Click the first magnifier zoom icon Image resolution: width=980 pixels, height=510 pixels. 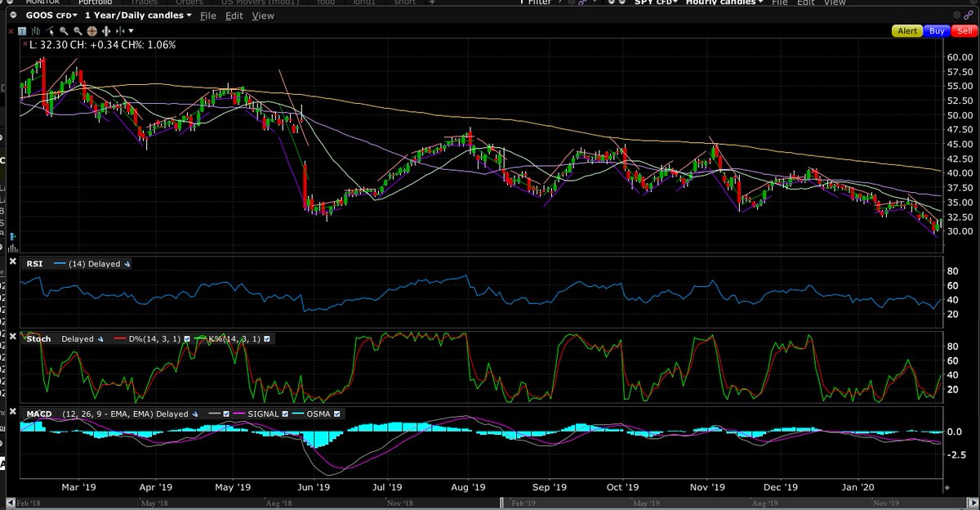(64, 31)
